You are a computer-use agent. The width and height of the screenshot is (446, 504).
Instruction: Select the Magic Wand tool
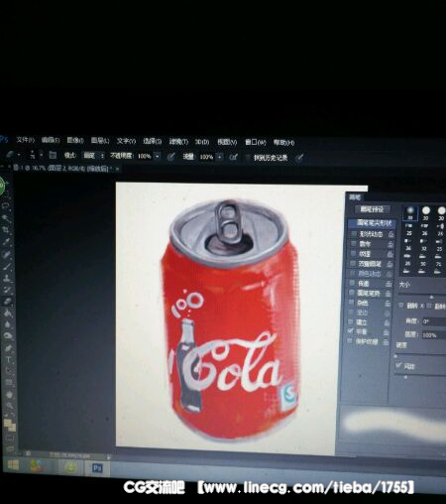[x=6, y=218]
